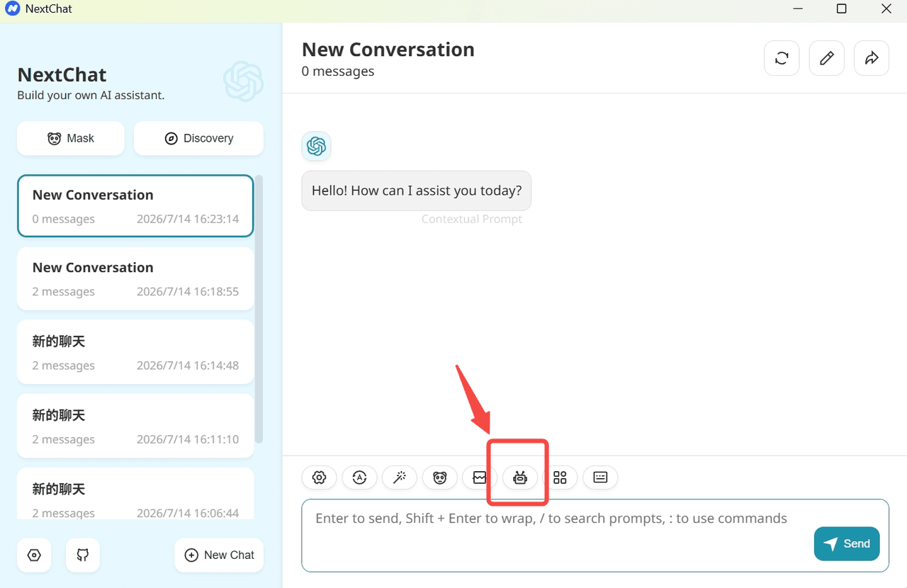The image size is (907, 588).
Task: Click the share conversation arrow icon
Action: pyautogui.click(x=872, y=58)
